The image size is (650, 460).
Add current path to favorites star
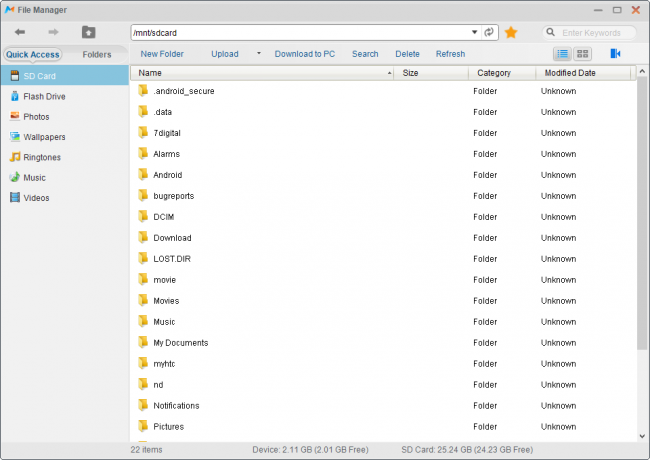coord(511,32)
